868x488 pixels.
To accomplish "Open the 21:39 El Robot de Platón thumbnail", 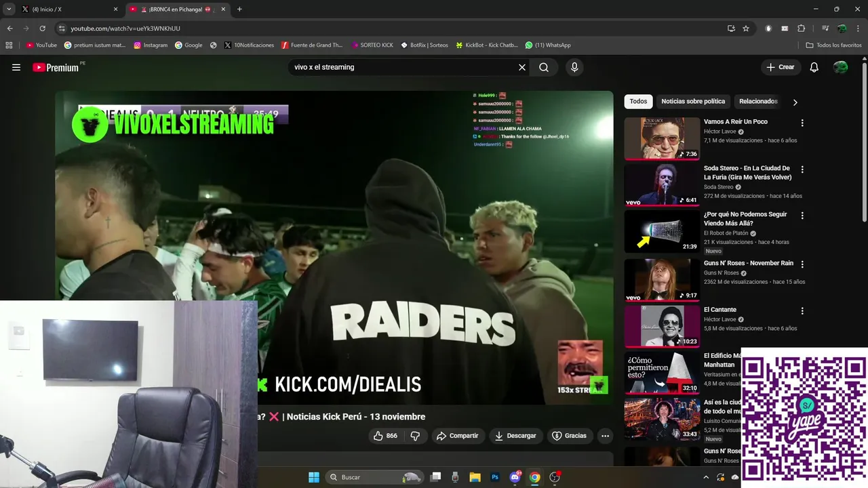I will [x=662, y=232].
